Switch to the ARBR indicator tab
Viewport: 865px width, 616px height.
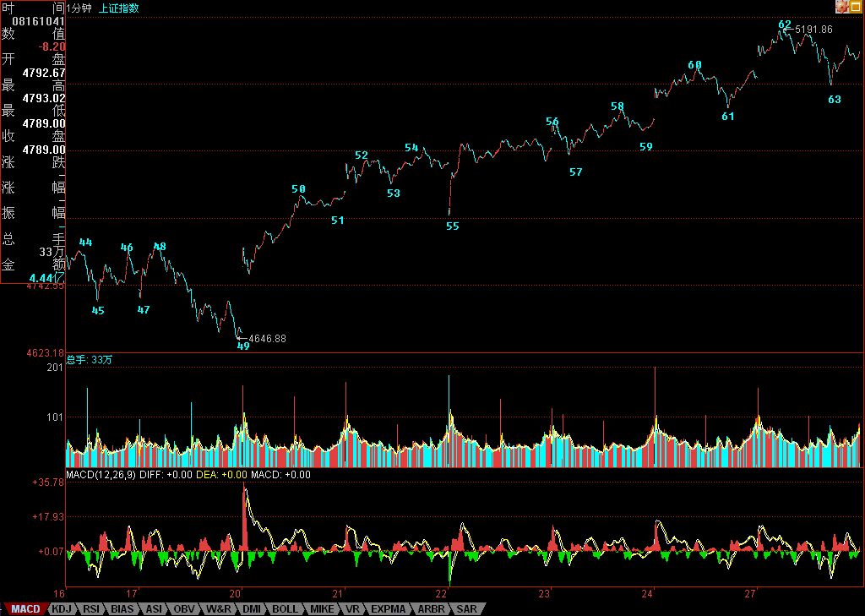pos(430,608)
